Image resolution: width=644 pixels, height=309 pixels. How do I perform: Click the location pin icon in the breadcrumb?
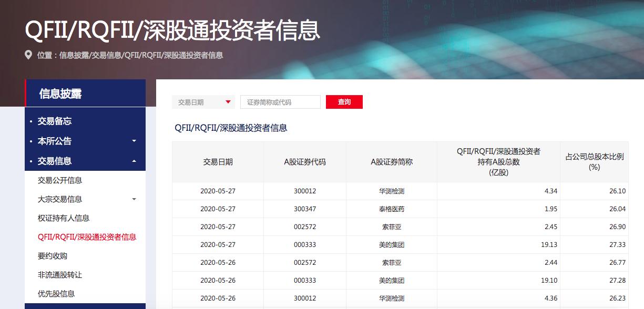(x=28, y=55)
